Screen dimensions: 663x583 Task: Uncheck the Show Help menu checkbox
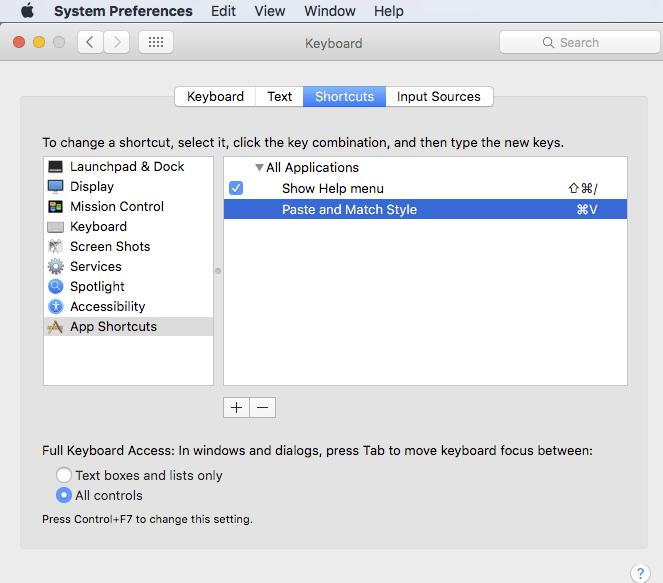click(236, 188)
